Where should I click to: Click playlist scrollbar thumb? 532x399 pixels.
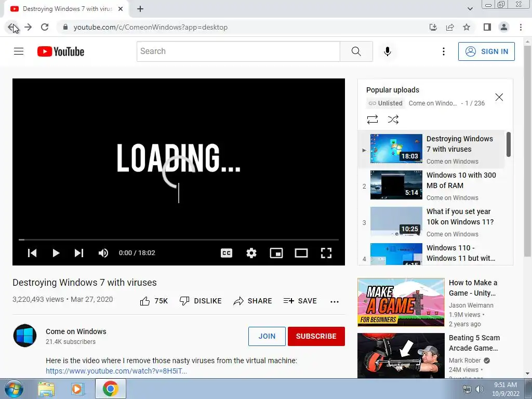[x=509, y=144]
